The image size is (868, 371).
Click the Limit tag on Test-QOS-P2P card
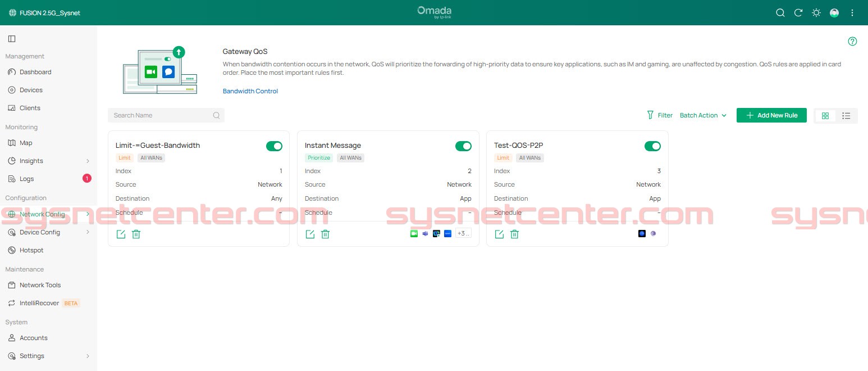(503, 158)
